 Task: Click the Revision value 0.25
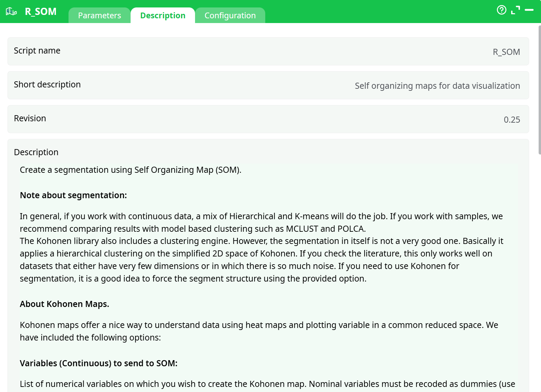click(511, 120)
